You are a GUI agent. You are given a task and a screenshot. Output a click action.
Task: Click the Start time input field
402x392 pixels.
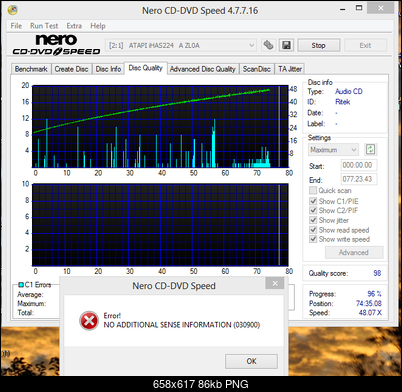tap(359, 165)
